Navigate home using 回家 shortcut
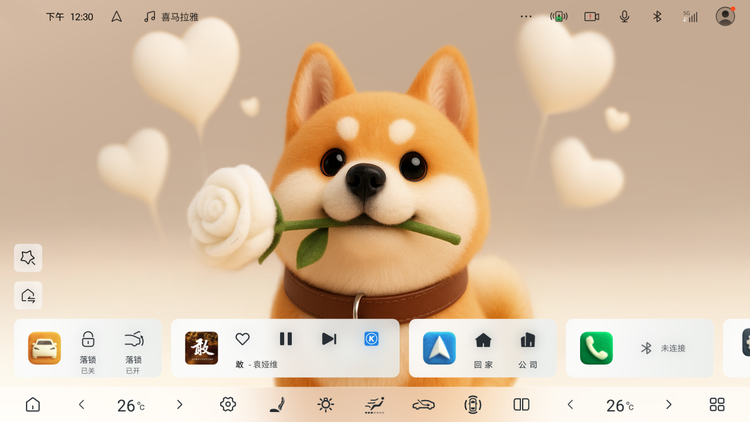This screenshot has width=750, height=422. (483, 347)
